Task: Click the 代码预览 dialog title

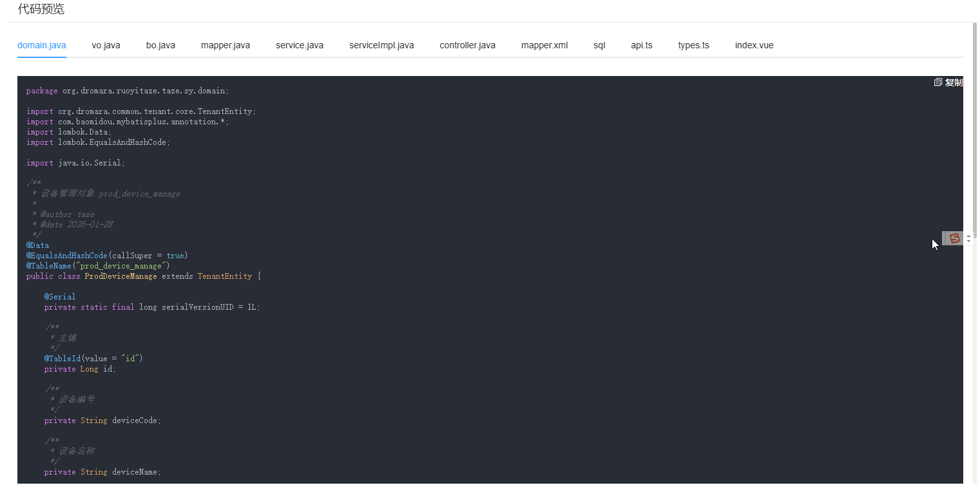Action: [x=41, y=9]
